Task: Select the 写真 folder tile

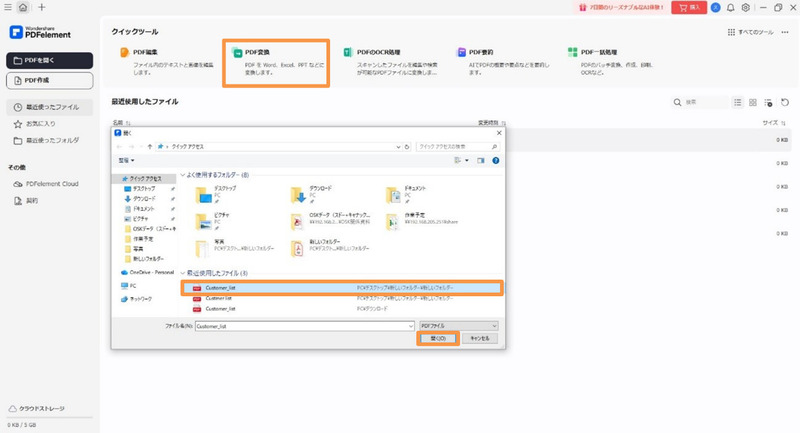Action: click(x=234, y=248)
